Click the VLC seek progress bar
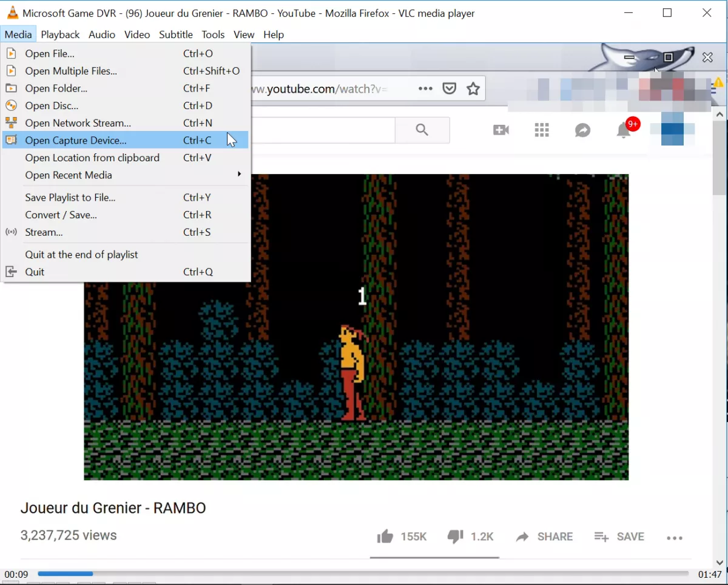The image size is (728, 585). click(363, 573)
